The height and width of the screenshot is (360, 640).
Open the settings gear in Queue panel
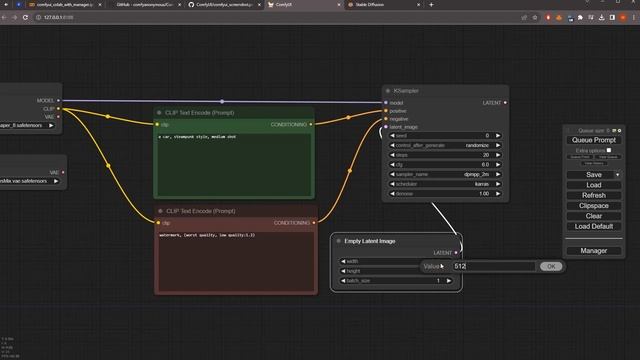point(620,131)
